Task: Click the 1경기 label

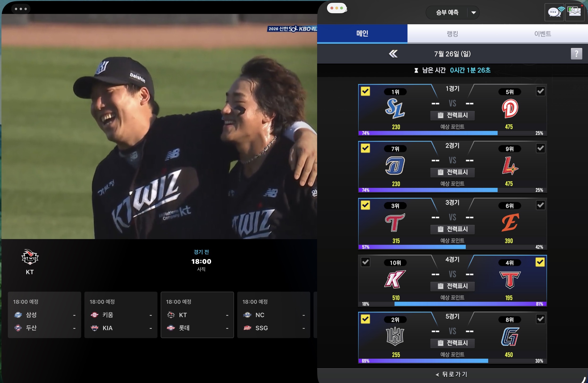Action: click(452, 89)
